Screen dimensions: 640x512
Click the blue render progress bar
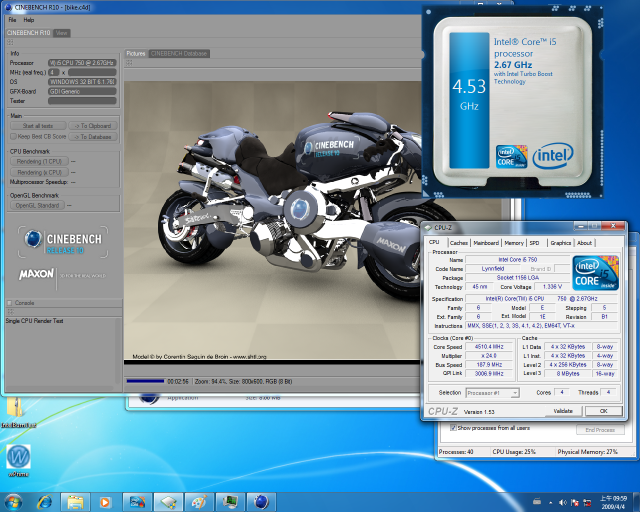tap(145, 381)
